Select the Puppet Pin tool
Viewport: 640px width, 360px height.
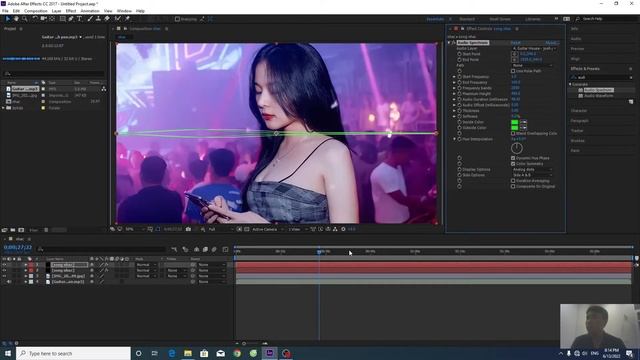tap(127, 19)
